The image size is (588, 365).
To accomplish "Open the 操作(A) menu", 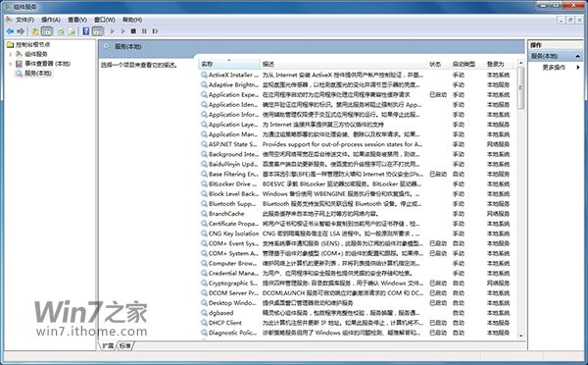I will click(51, 20).
